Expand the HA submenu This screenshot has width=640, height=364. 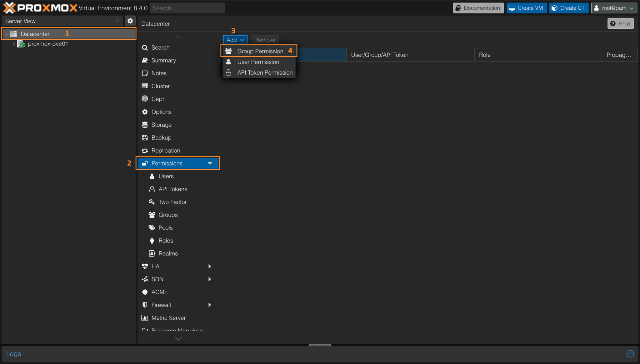coord(210,266)
